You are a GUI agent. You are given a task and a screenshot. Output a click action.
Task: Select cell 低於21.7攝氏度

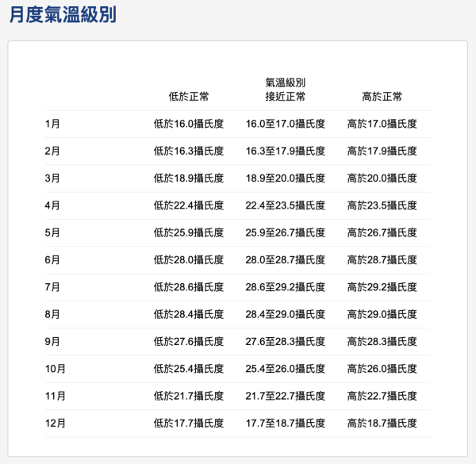pos(189,396)
